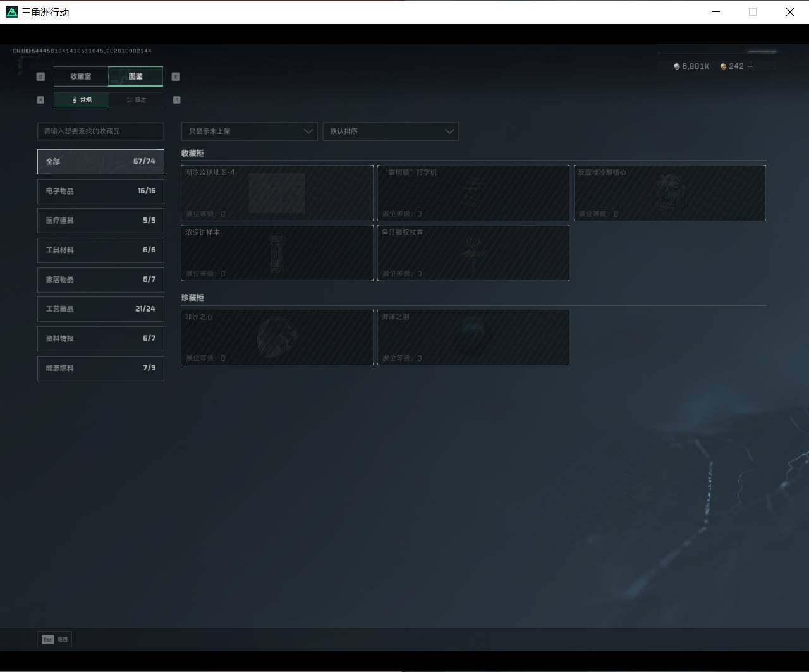Click the E key hint icon beside 图鉴

(176, 76)
